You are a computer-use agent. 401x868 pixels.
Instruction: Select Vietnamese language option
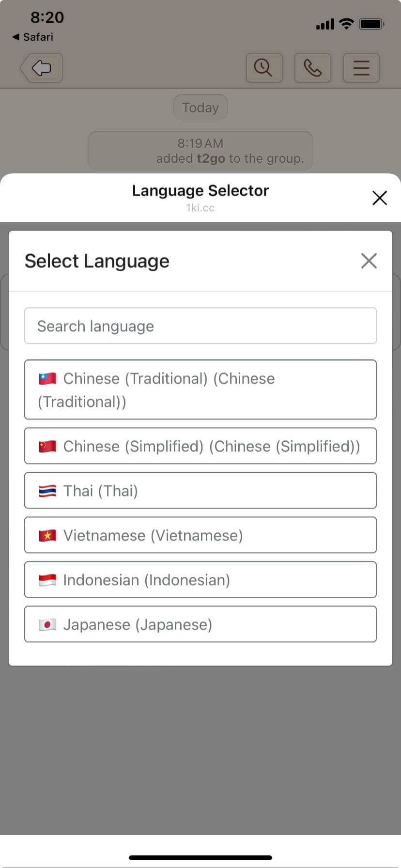(x=200, y=535)
